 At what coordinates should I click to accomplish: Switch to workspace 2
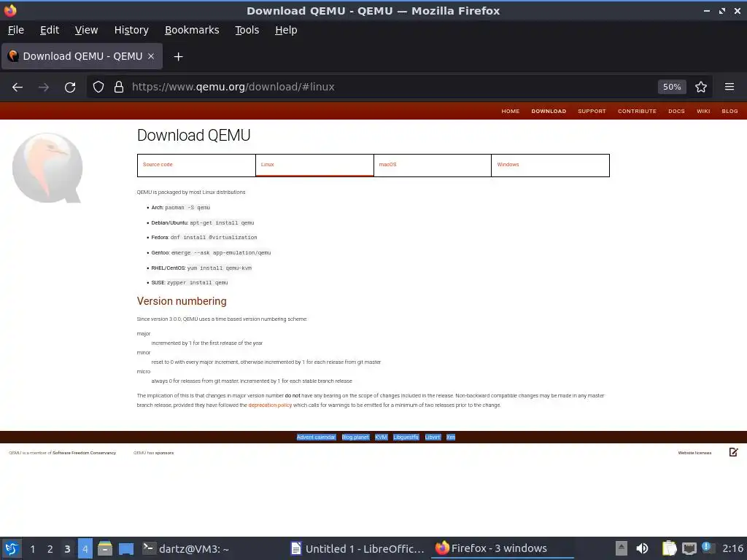point(50,549)
